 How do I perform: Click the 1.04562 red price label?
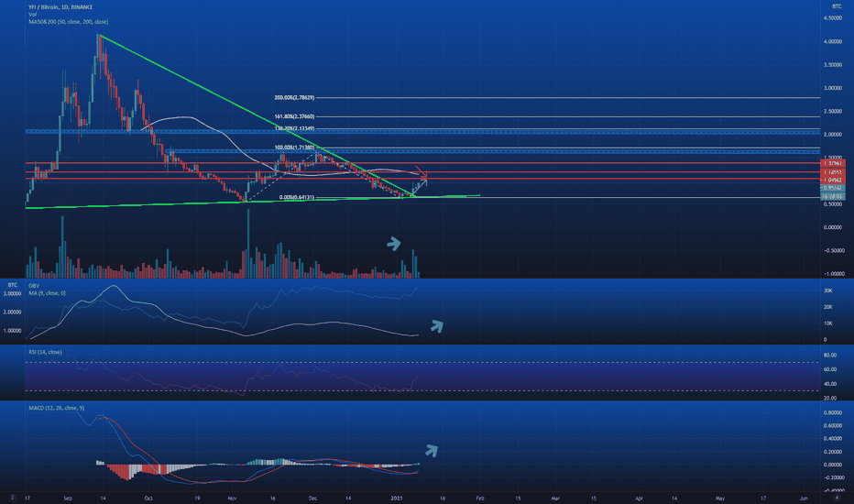833,180
